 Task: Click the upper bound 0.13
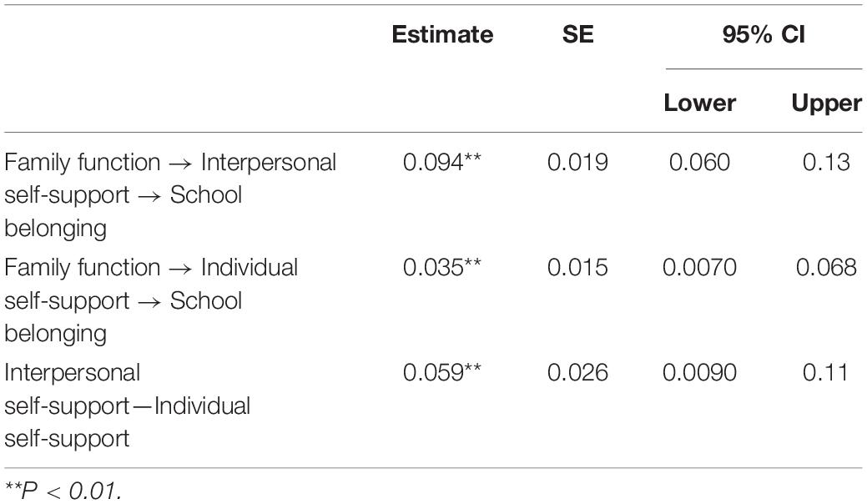pyautogui.click(x=826, y=162)
